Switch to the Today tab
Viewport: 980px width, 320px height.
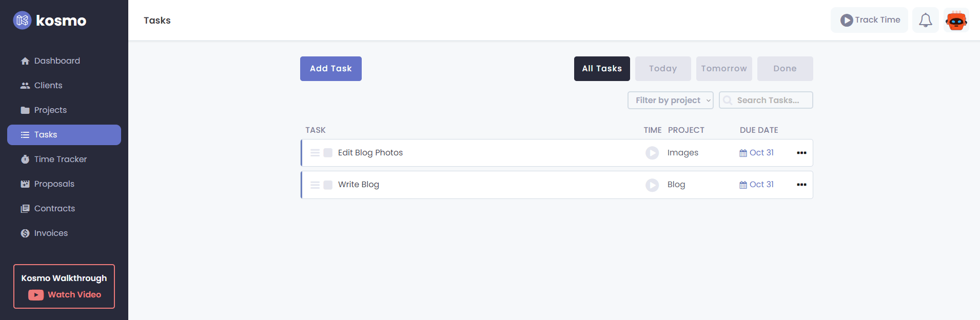(662, 69)
